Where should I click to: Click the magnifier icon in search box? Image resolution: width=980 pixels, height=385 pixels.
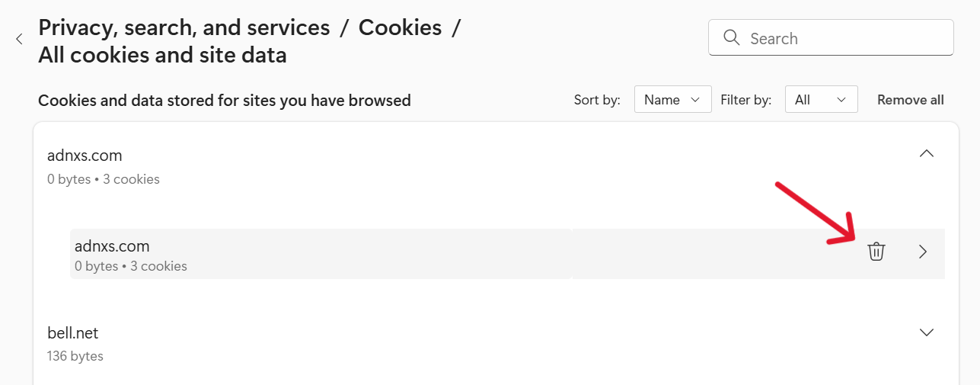pyautogui.click(x=731, y=38)
